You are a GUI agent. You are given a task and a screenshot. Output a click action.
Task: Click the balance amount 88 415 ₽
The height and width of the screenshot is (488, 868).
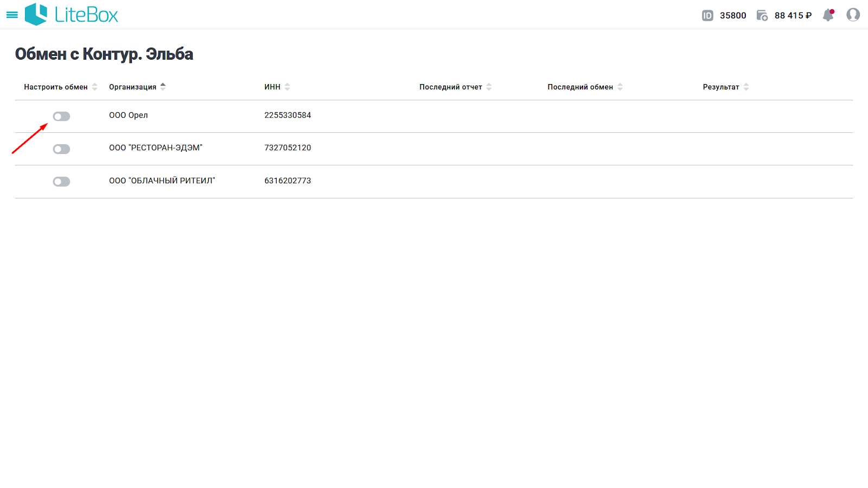[x=793, y=16]
